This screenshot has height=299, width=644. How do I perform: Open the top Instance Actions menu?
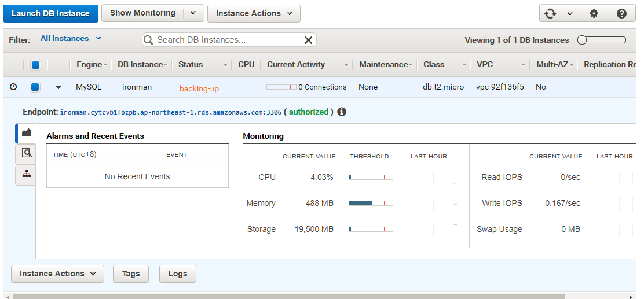(x=254, y=13)
